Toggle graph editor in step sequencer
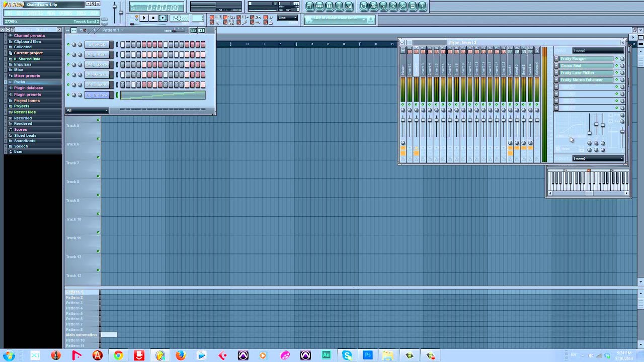This screenshot has height=362, width=644. (193, 30)
